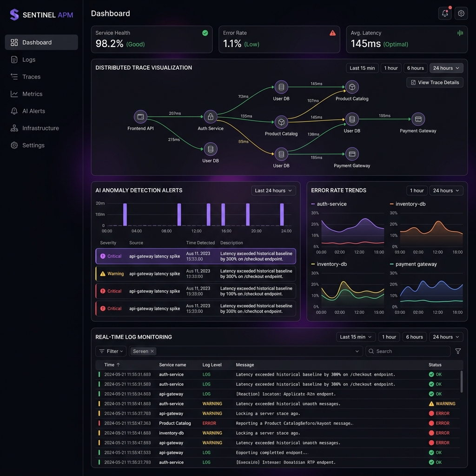
Task: Open the Filter dropdown in log monitoring
Action: coord(111,351)
